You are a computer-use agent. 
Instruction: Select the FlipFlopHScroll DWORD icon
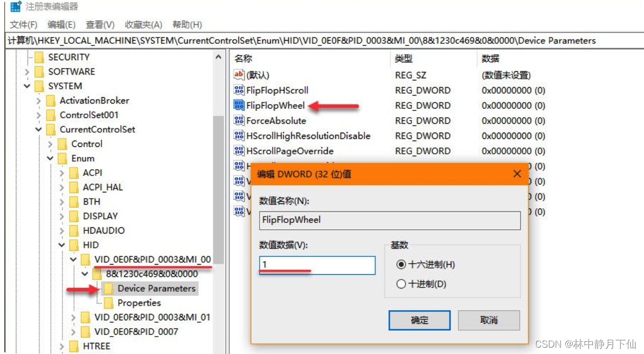click(x=238, y=90)
